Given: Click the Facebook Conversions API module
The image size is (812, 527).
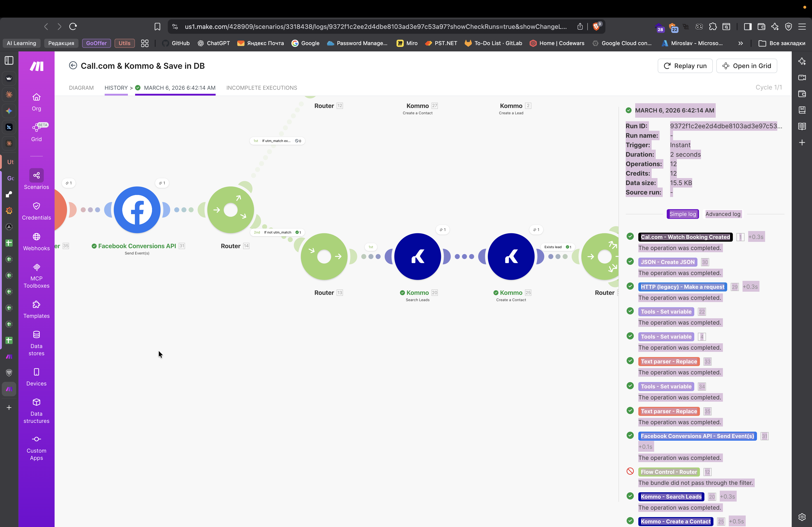Looking at the screenshot, I should pos(137,210).
